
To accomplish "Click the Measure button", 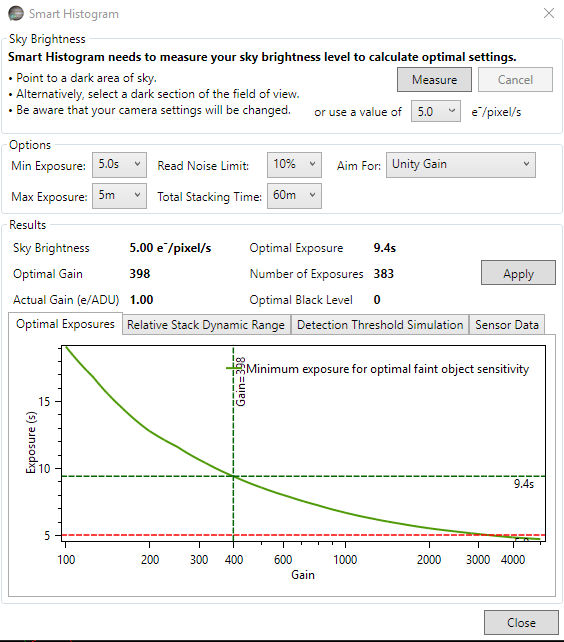I will coord(434,79).
